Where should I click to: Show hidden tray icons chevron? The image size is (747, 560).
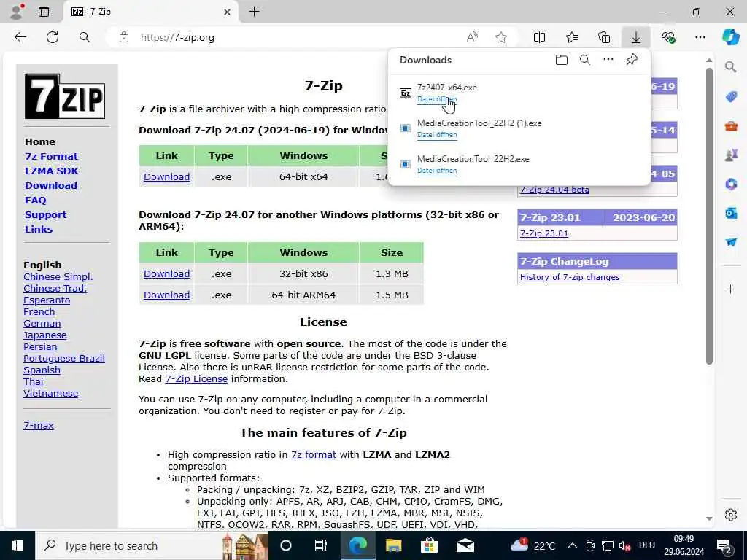573,545
